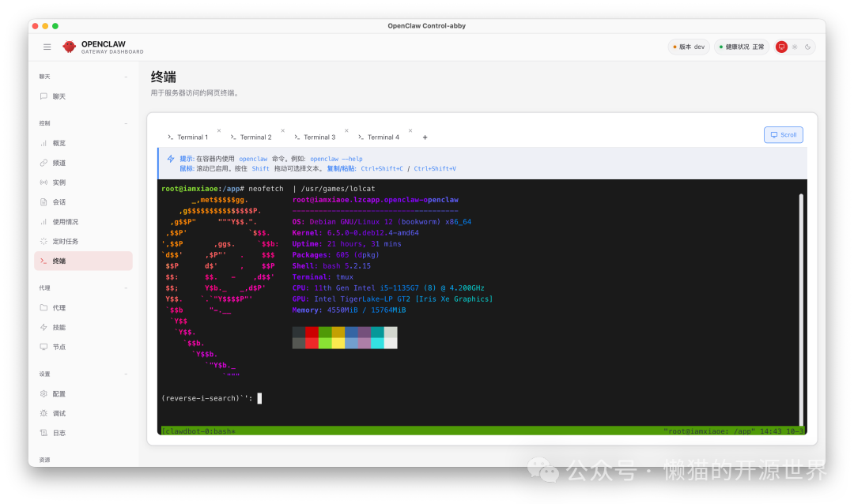854x504 pixels.
Task: Add a new terminal with plus icon
Action: 425,137
